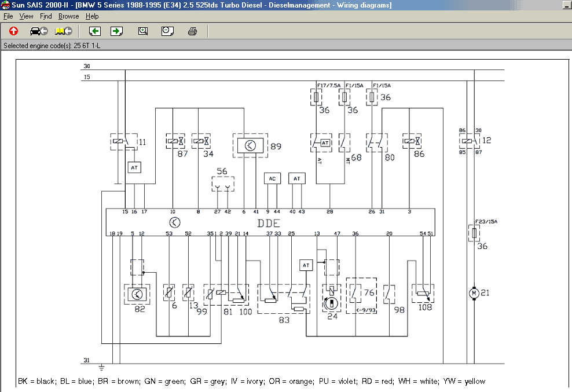Image resolution: width=572 pixels, height=392 pixels.
Task: Click power rail label 30 at top left
Action: pos(87,66)
